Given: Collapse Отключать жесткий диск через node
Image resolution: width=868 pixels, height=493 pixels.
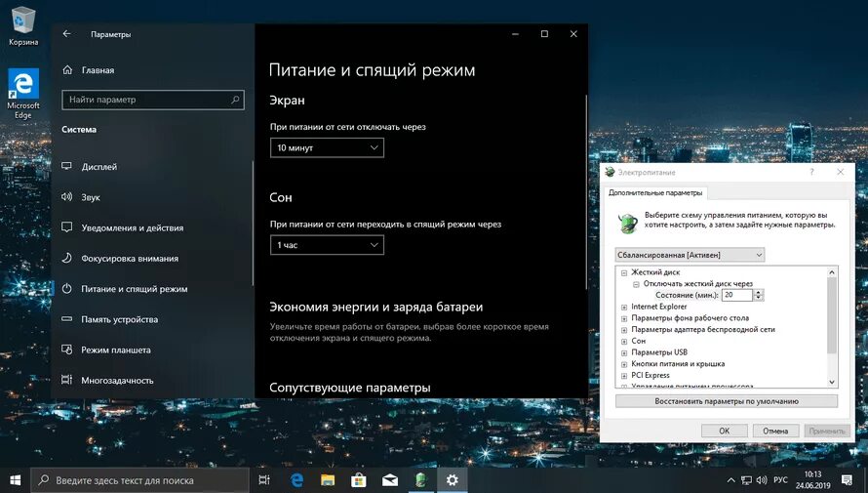Looking at the screenshot, I should 636,284.
